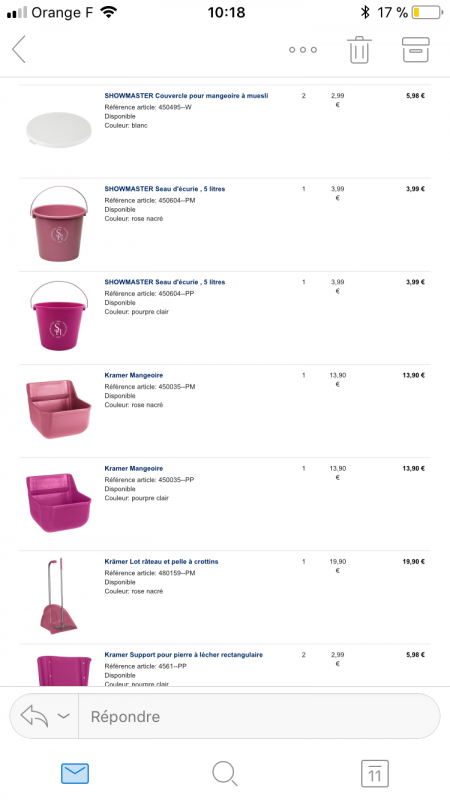This screenshot has height=800, width=450.
Task: Open Kramer Mangeoire rose nacré link
Action: (x=134, y=376)
